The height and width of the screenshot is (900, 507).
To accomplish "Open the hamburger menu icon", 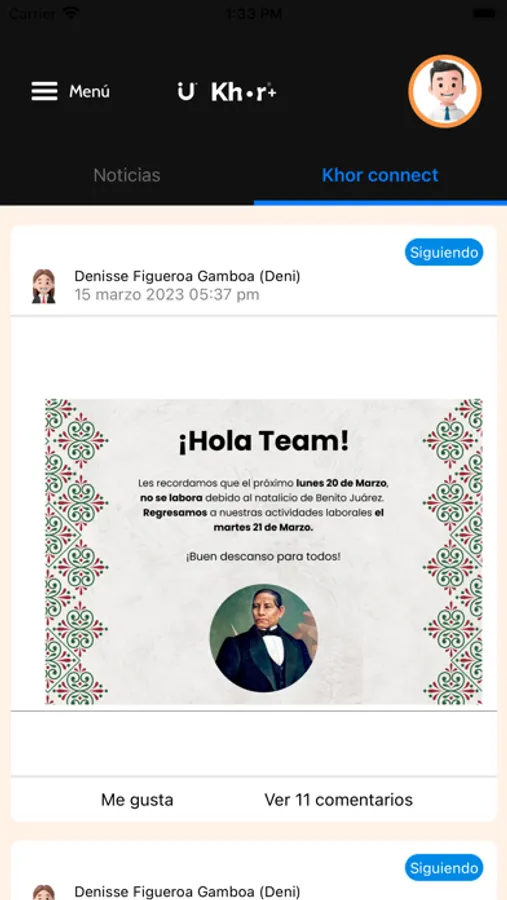I will tap(44, 91).
